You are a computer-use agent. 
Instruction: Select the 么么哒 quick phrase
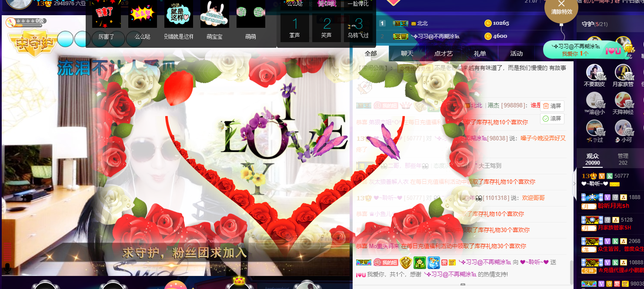[x=295, y=4]
